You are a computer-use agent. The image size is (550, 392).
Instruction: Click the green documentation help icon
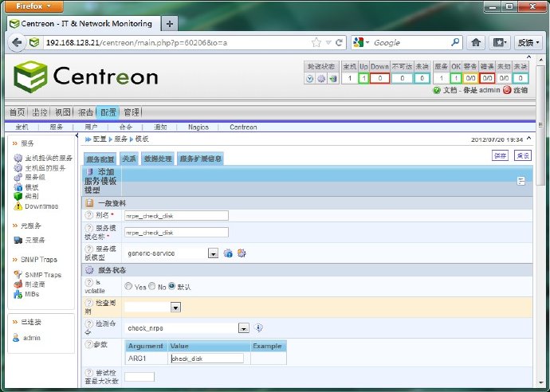point(437,91)
